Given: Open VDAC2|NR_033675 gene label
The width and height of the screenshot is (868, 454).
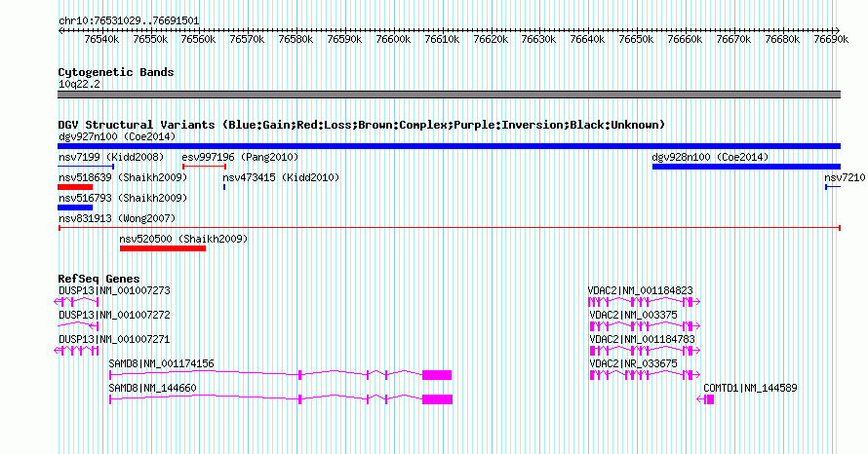Looking at the screenshot, I should tap(633, 363).
